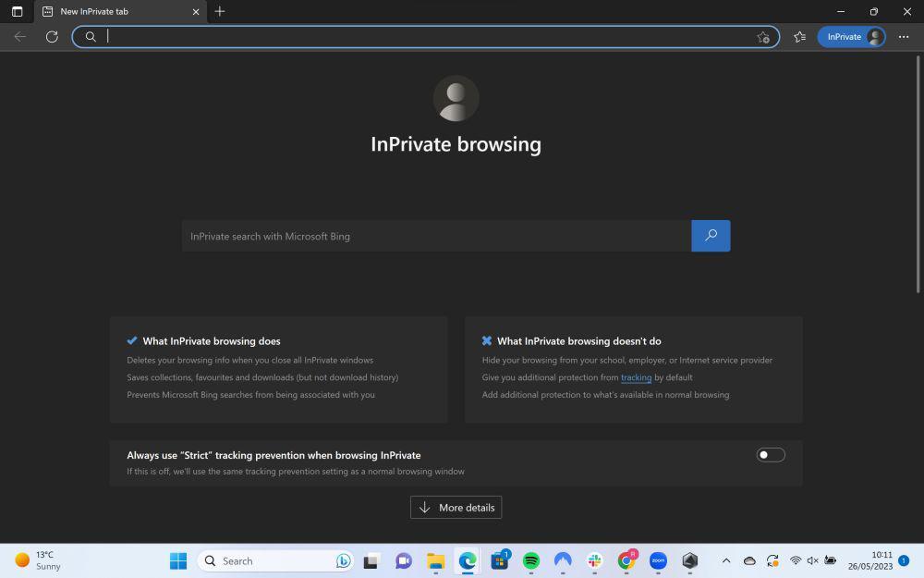Click 'Add additional protection' line
924x578 pixels.
(606, 395)
